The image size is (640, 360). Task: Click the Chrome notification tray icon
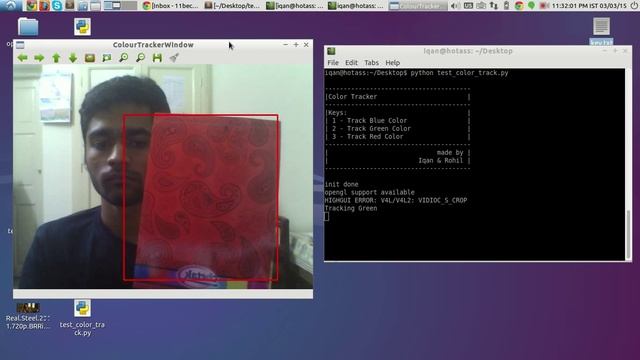519,6
